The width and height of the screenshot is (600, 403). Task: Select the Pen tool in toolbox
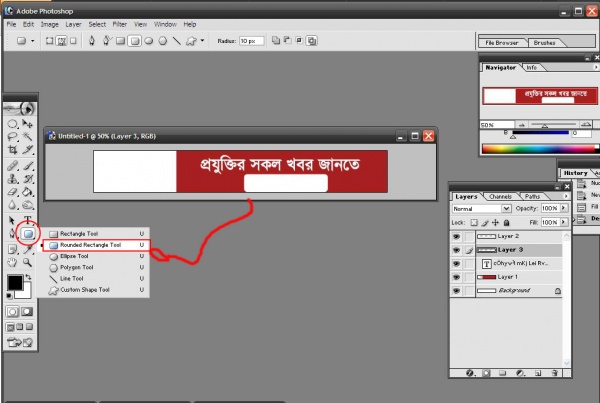(x=12, y=233)
